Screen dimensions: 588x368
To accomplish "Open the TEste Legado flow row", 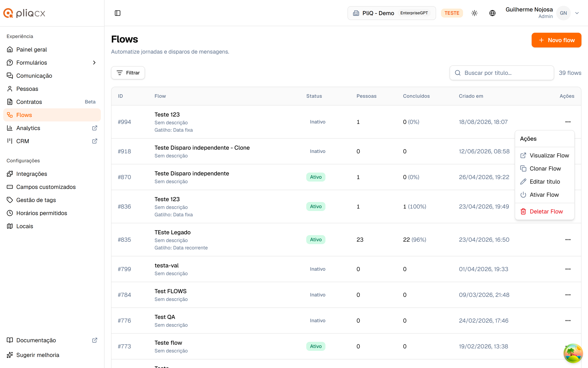I will (x=346, y=240).
